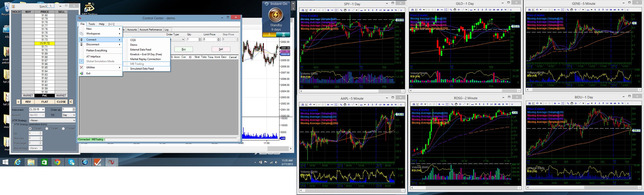
Task: Select 1 Target radio button
Action: [x=30, y=129]
